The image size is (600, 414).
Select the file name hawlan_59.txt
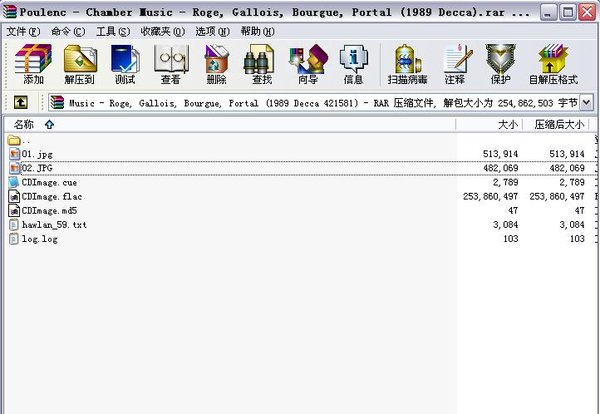54,225
